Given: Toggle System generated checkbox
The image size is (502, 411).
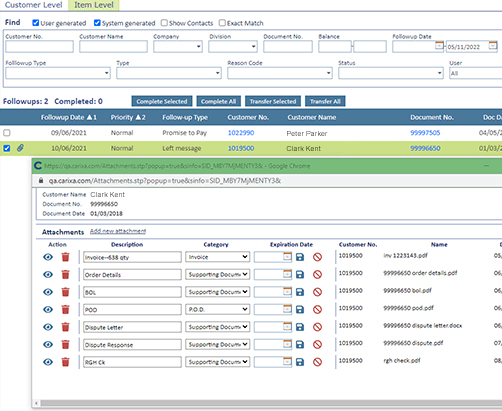Looking at the screenshot, I should coord(97,23).
